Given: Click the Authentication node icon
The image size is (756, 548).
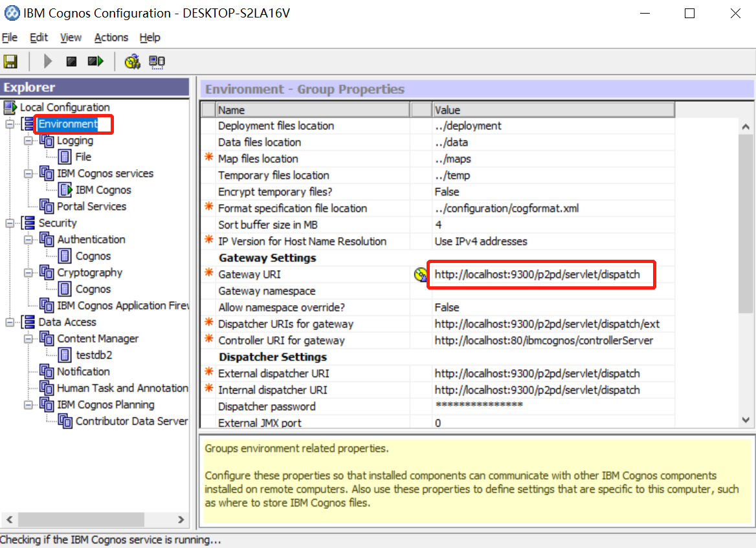Looking at the screenshot, I should [47, 239].
